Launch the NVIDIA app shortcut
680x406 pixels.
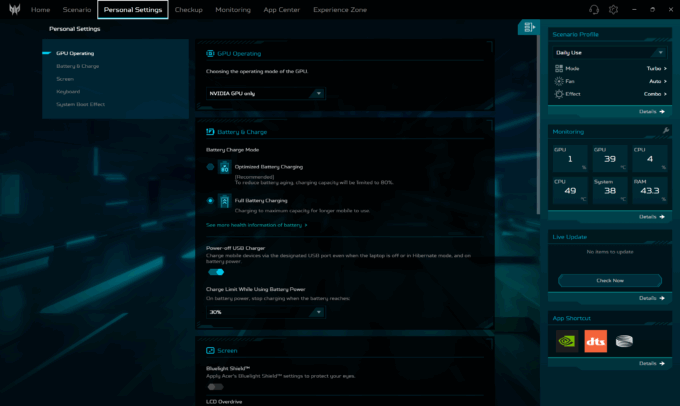[x=567, y=341]
